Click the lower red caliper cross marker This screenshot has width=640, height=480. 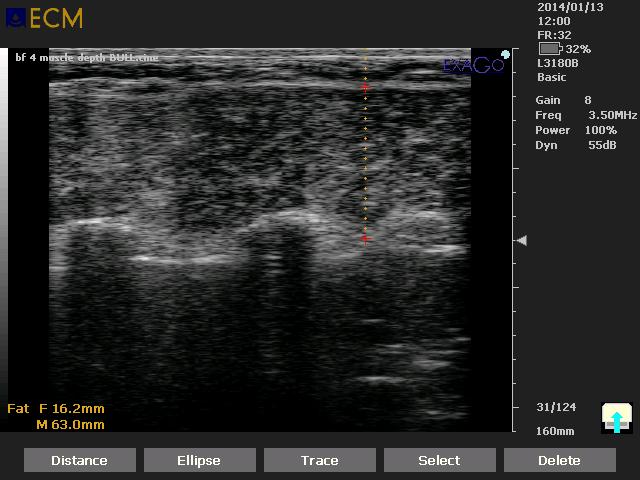[365, 239]
